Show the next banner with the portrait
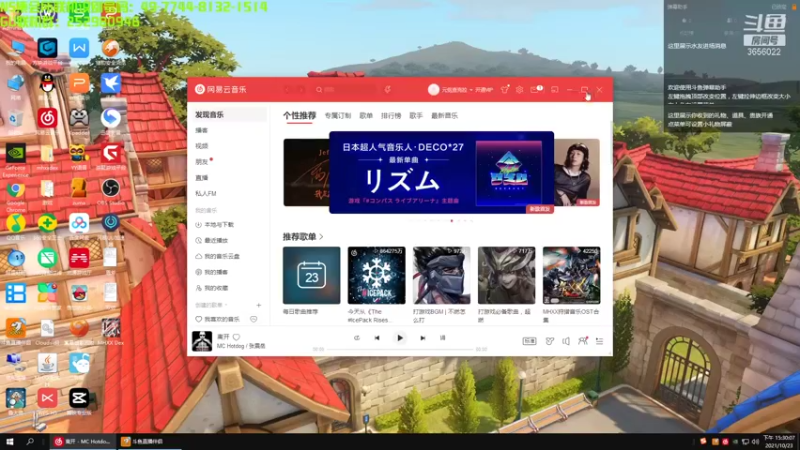 [577, 172]
